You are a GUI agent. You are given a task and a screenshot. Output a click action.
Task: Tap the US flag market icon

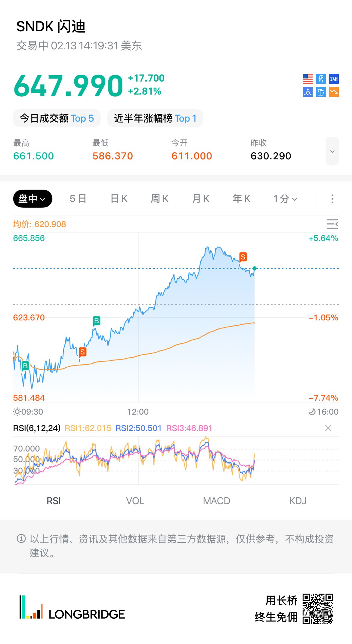(x=307, y=79)
